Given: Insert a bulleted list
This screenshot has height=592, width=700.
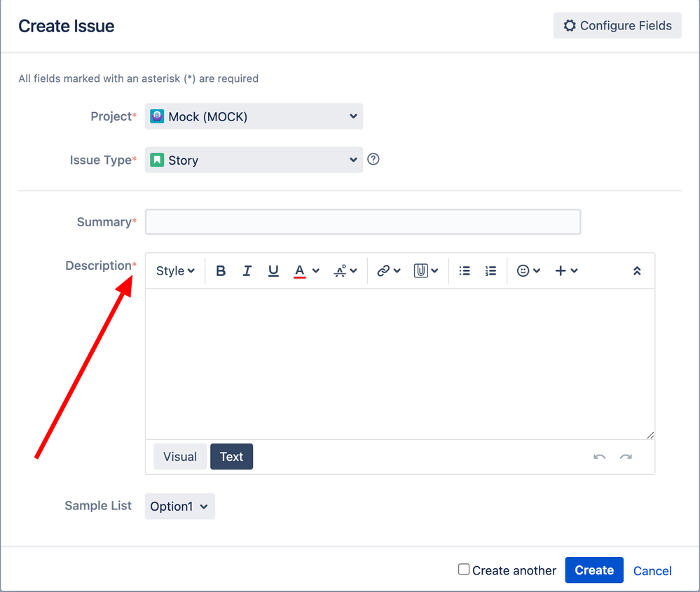Looking at the screenshot, I should [x=465, y=270].
